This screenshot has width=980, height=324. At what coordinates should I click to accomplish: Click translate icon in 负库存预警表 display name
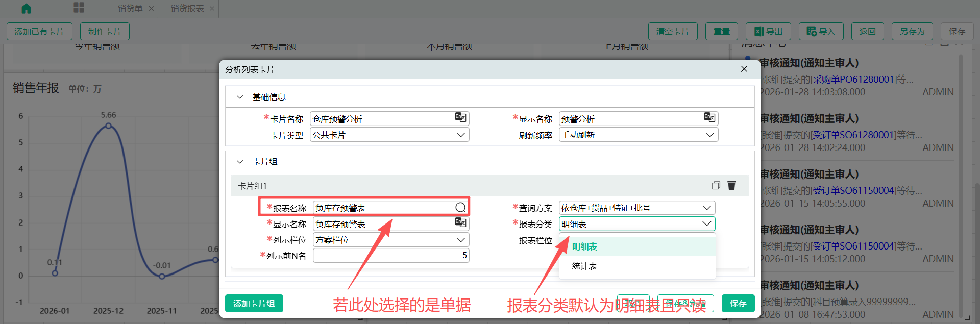click(x=460, y=223)
